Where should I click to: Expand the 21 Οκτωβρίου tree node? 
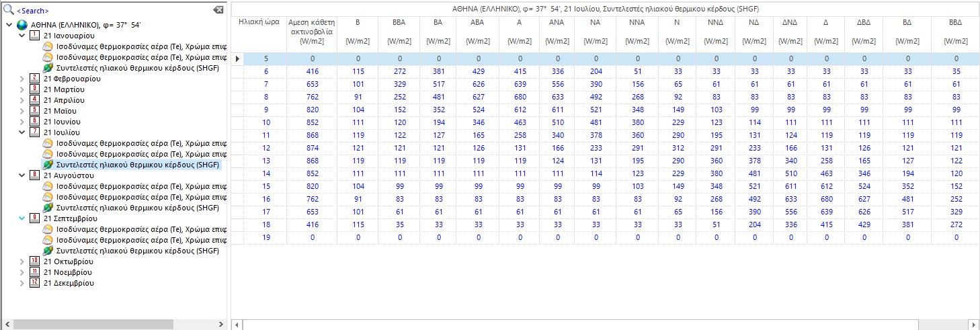pyautogui.click(x=22, y=261)
